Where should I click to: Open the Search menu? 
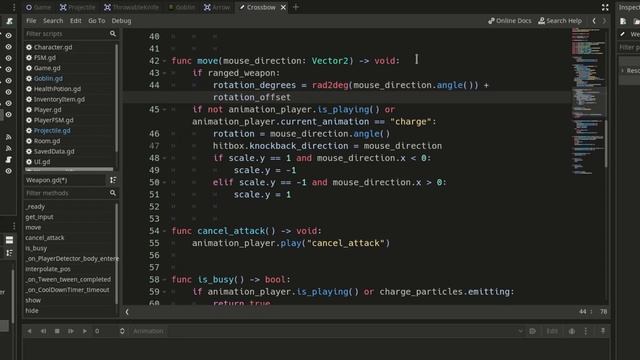(53, 20)
